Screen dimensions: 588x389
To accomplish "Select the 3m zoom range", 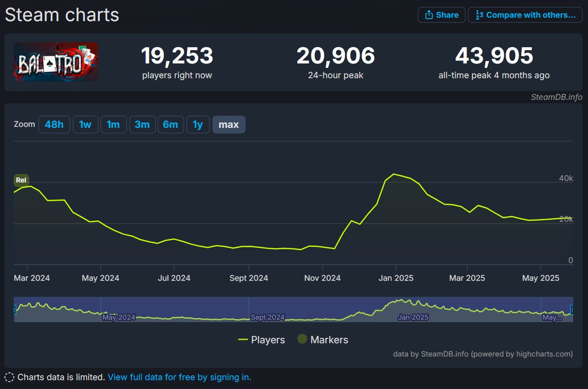I will tap(142, 124).
